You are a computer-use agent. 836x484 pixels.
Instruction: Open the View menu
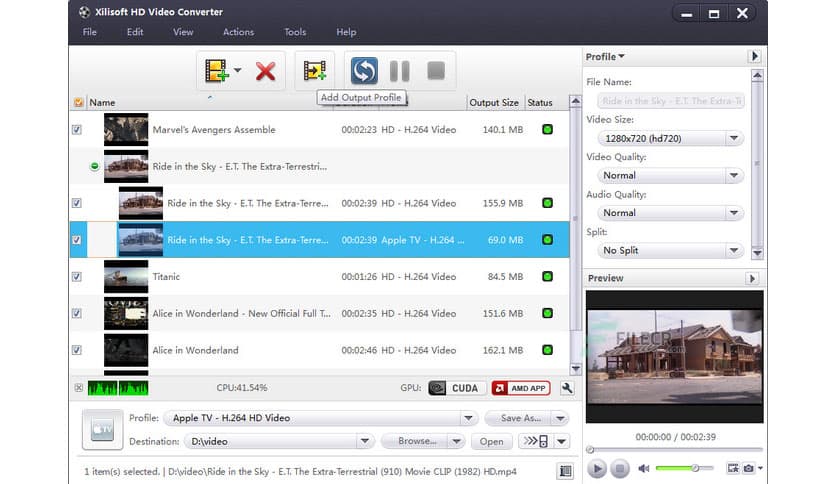pos(183,32)
